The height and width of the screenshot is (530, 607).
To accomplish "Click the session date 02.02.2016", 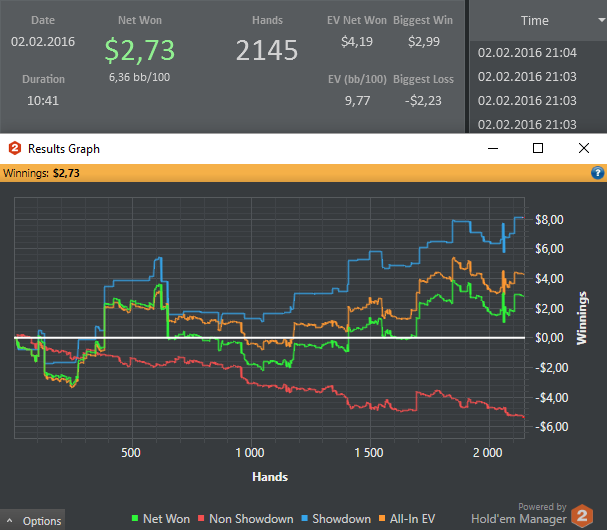I will 43,41.
